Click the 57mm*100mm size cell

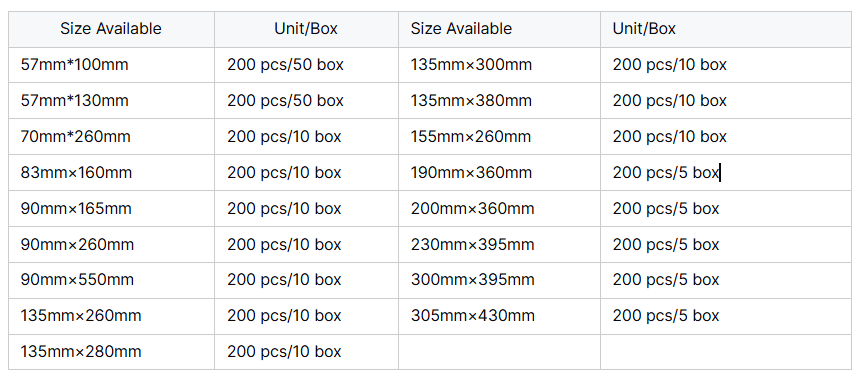pyautogui.click(x=111, y=65)
